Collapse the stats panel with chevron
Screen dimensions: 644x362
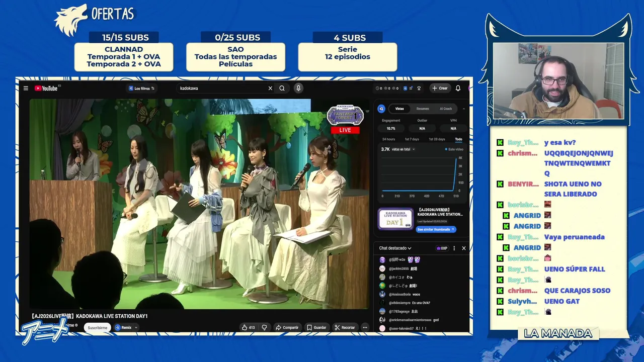tap(464, 109)
